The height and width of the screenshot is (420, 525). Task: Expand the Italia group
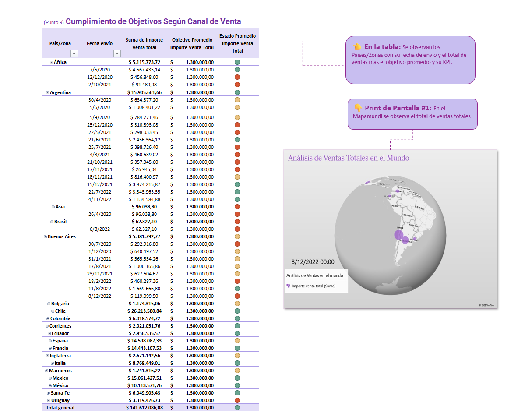pos(52,364)
